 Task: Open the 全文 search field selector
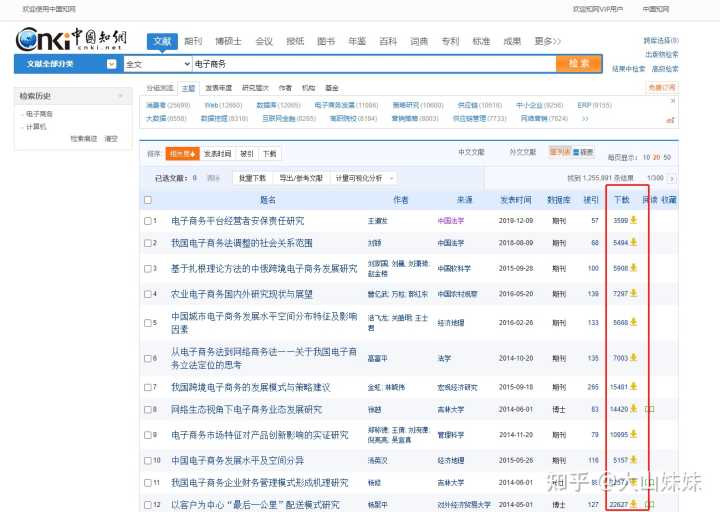158,64
